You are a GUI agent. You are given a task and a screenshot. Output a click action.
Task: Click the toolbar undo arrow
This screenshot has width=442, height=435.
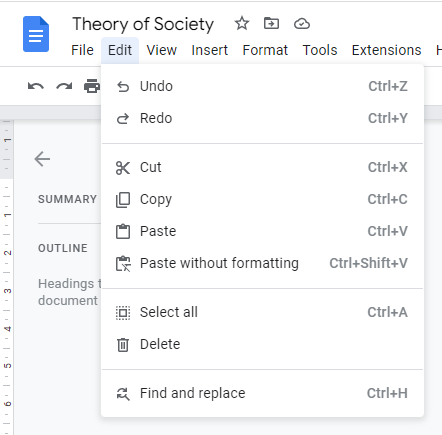(36, 86)
